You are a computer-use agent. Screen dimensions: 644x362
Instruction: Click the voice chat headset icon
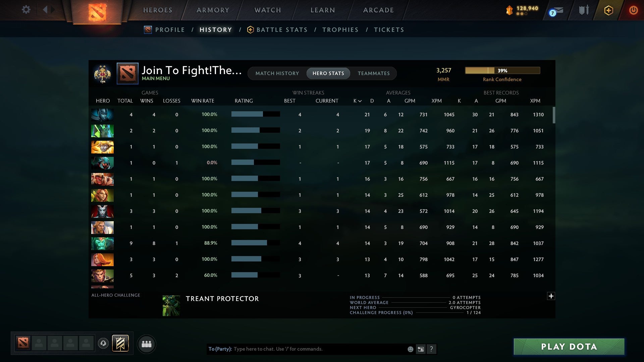click(x=104, y=344)
